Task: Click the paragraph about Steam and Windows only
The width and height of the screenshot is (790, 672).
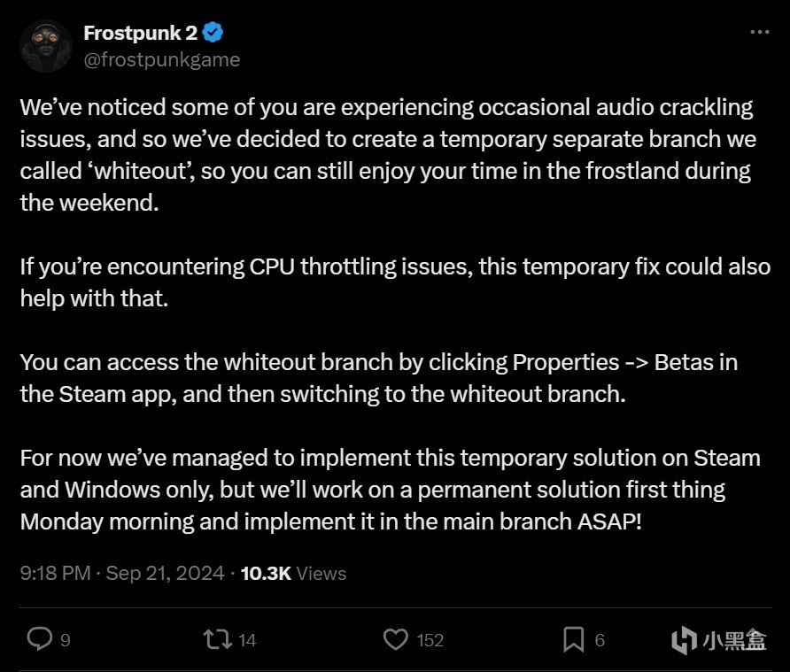Action: point(391,490)
